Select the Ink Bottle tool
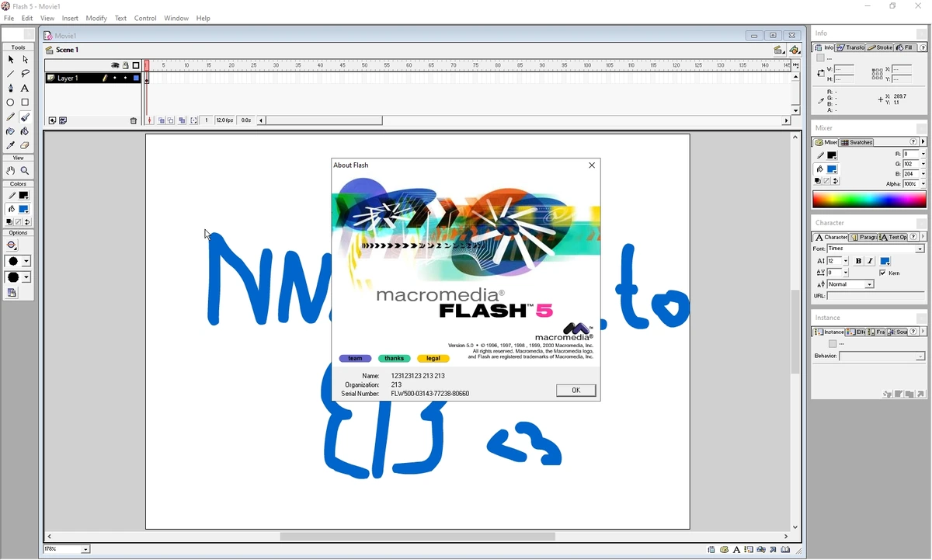Screen dimensions: 932x560 11,131
